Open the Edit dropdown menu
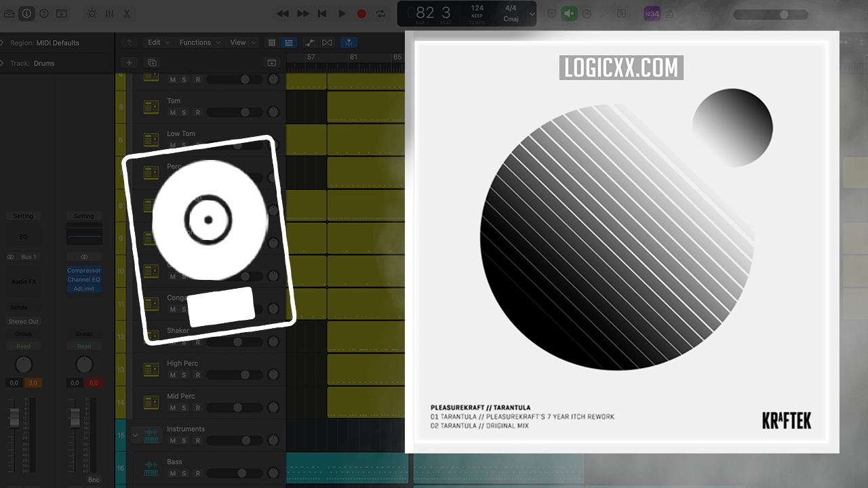 tap(157, 43)
